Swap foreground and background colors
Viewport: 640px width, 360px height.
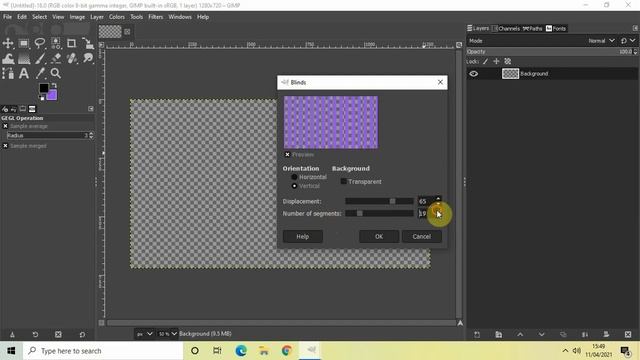[53, 85]
